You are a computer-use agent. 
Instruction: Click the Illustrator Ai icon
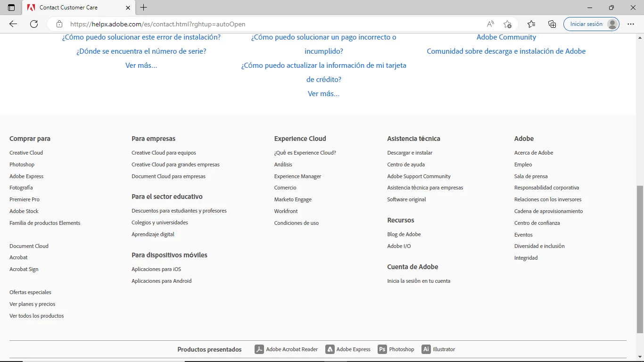(426, 349)
